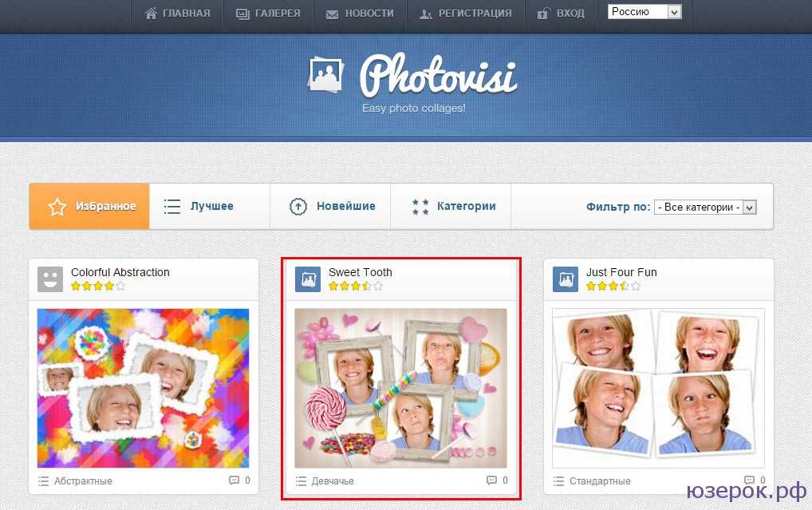Click the padlock icon beside ВХОД
812x510 pixels.
pos(542,14)
